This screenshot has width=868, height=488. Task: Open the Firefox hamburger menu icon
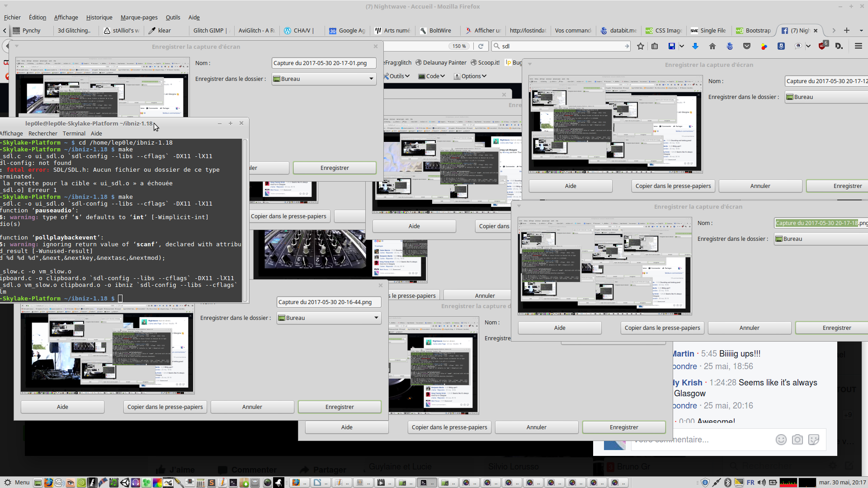pyautogui.click(x=858, y=46)
